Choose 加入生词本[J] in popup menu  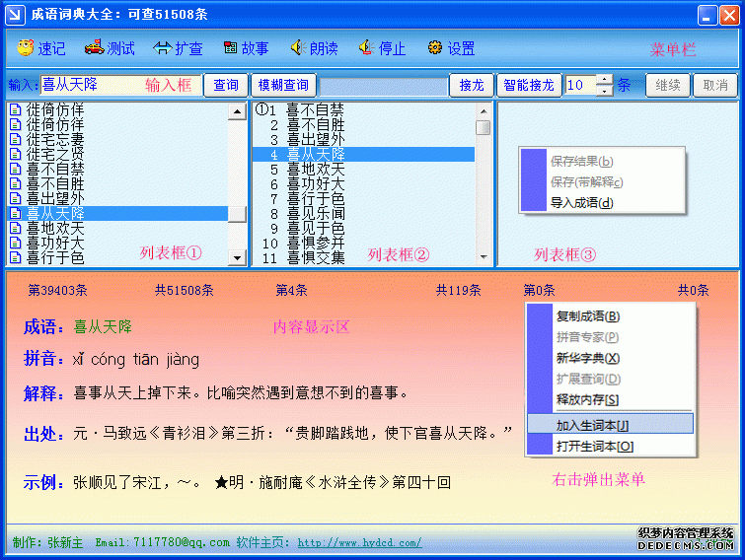pos(611,425)
